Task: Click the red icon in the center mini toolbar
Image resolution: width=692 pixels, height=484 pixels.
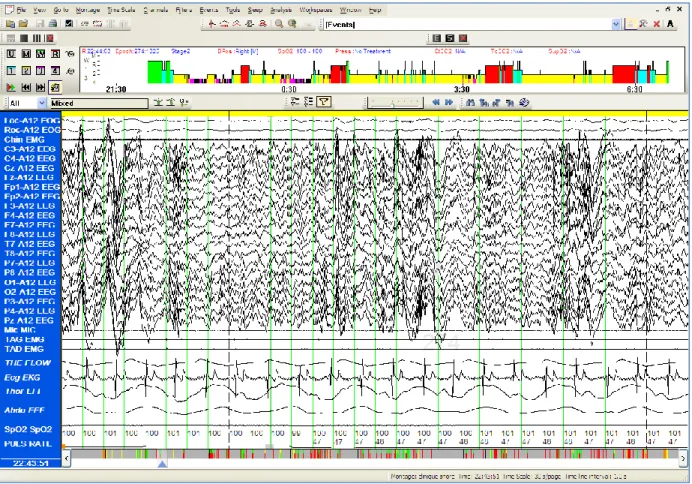Action: pos(463,38)
